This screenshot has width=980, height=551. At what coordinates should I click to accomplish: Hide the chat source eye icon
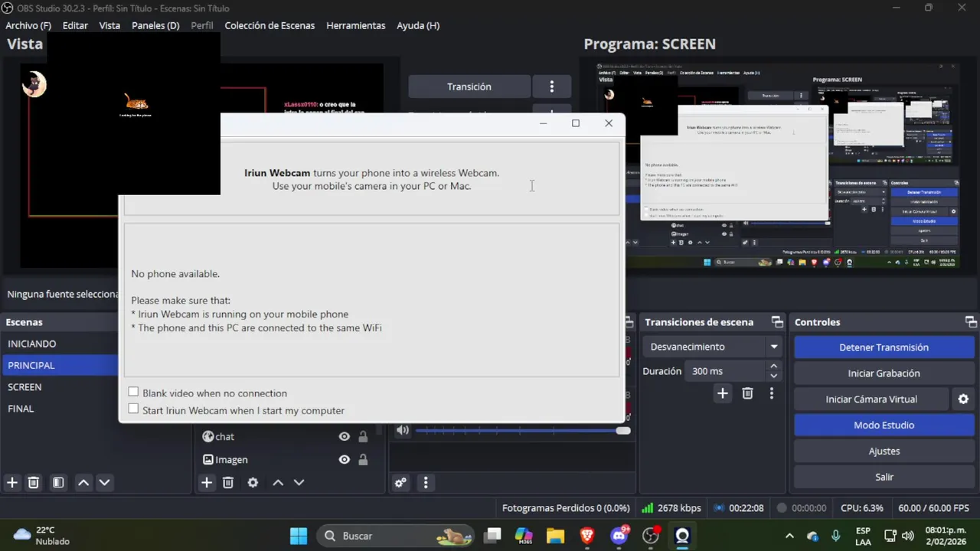pyautogui.click(x=345, y=437)
